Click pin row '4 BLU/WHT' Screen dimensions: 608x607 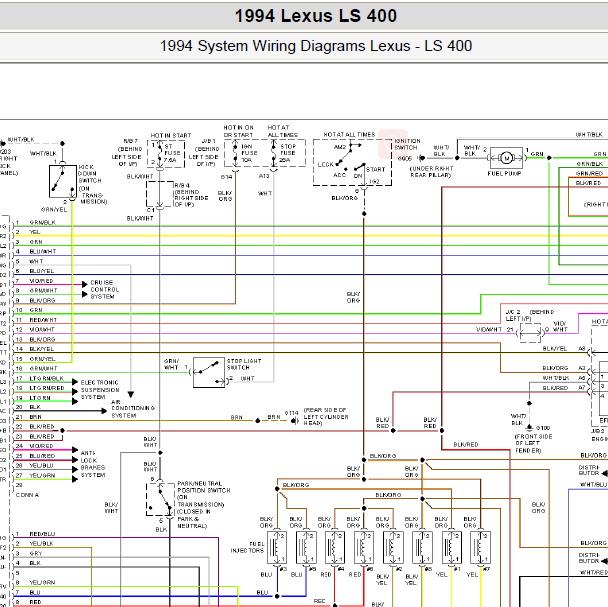tap(35, 251)
